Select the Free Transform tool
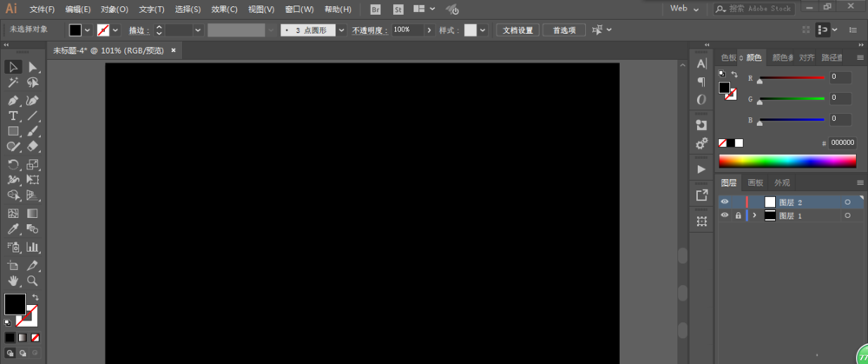Image resolution: width=868 pixels, height=364 pixels. 33,180
